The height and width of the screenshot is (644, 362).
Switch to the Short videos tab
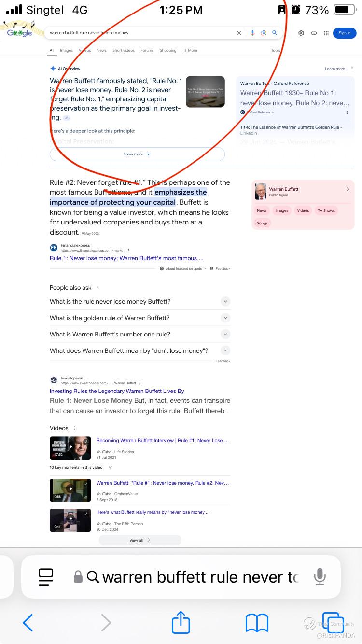point(124,50)
